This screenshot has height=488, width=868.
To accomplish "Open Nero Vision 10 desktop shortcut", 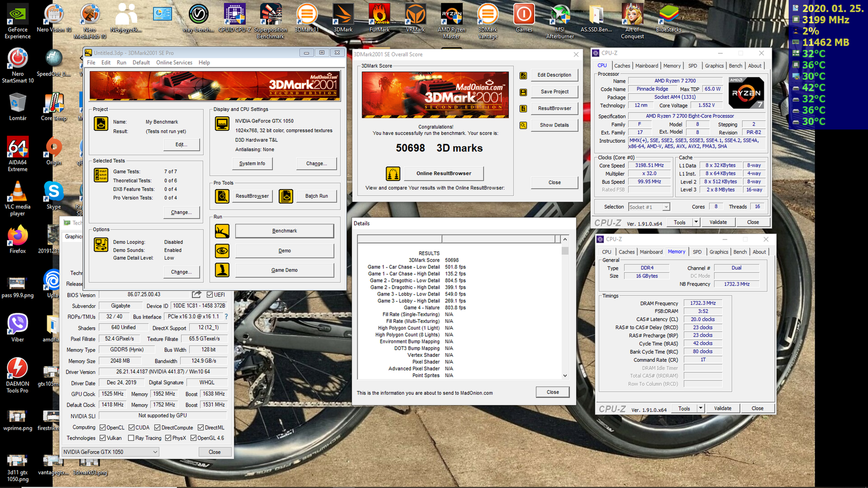I will tap(54, 18).
